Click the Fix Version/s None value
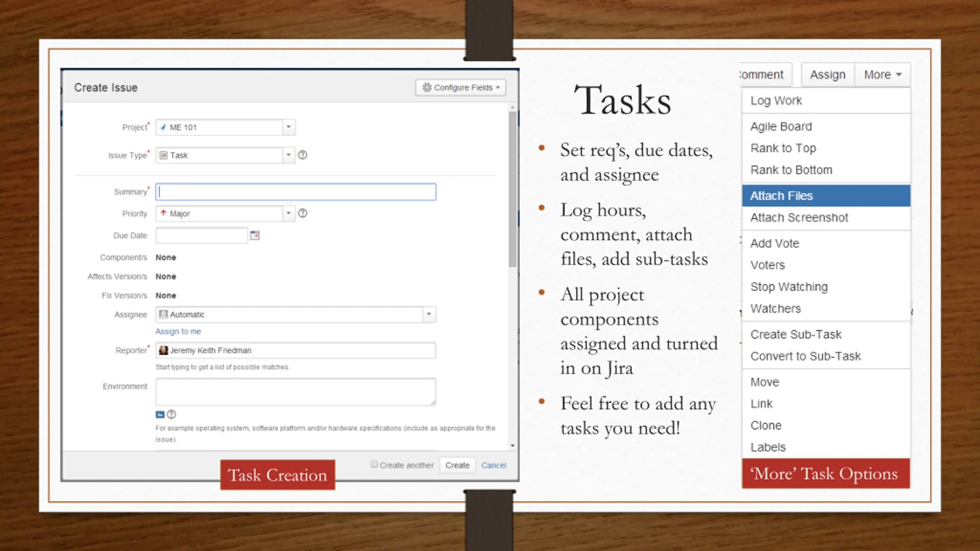The width and height of the screenshot is (980, 551). tap(166, 296)
